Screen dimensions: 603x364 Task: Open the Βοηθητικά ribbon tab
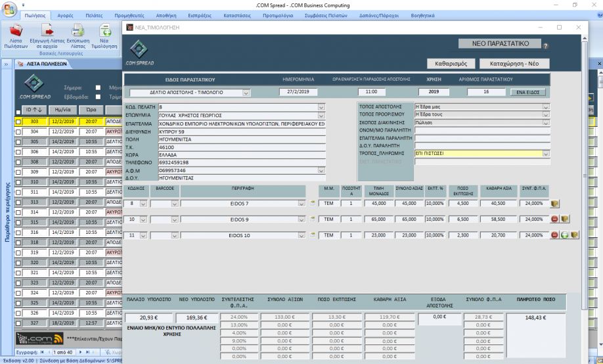click(422, 15)
